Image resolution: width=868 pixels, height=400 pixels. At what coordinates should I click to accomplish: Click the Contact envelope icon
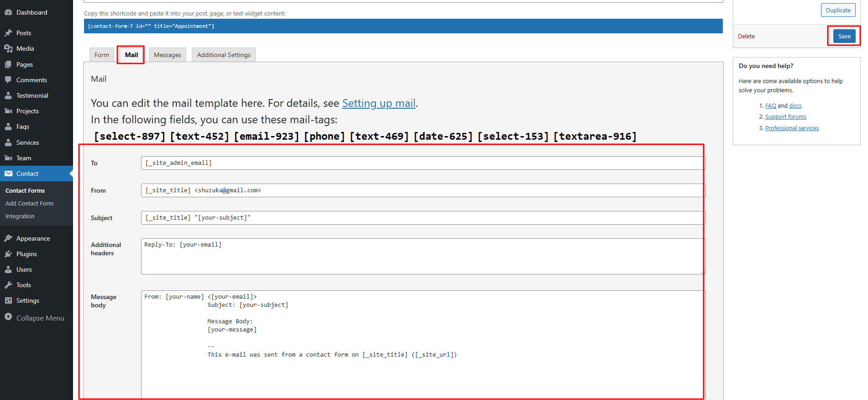coord(8,174)
